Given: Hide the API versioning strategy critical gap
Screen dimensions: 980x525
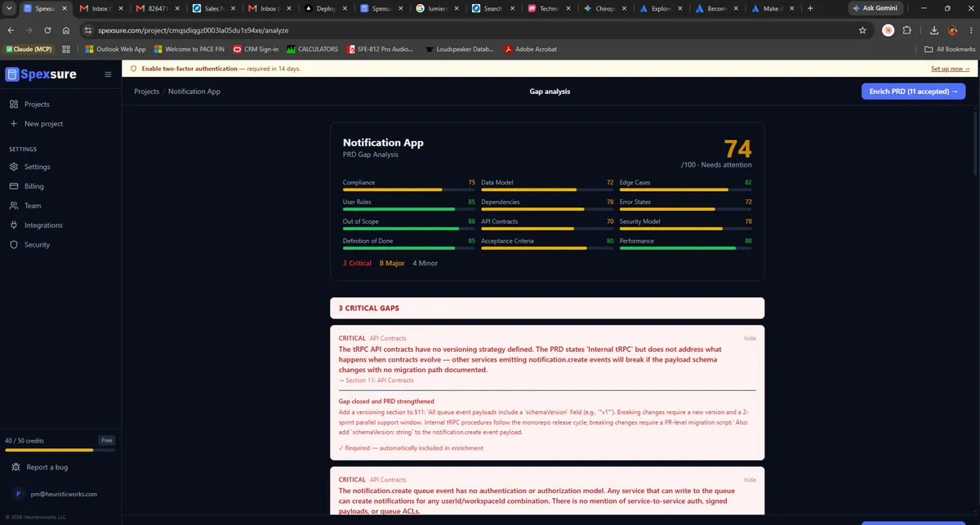Looking at the screenshot, I should (x=750, y=338).
